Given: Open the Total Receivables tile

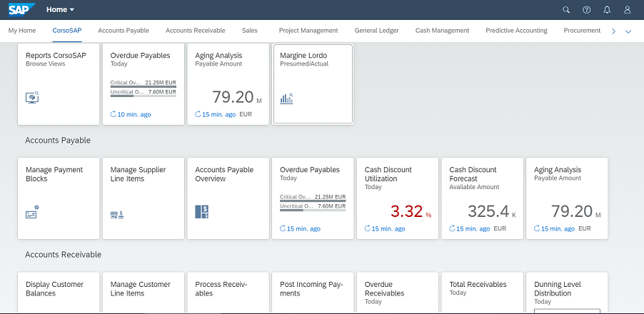Looking at the screenshot, I should 482,293.
